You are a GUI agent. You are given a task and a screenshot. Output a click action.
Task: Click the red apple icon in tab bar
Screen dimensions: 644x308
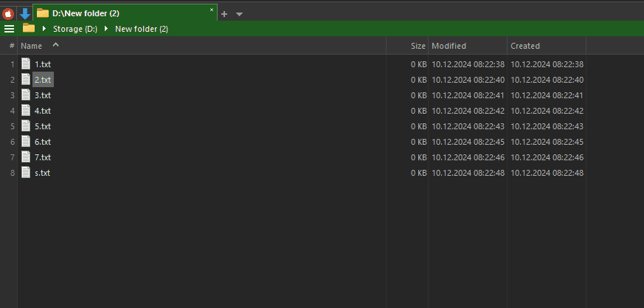[9, 13]
